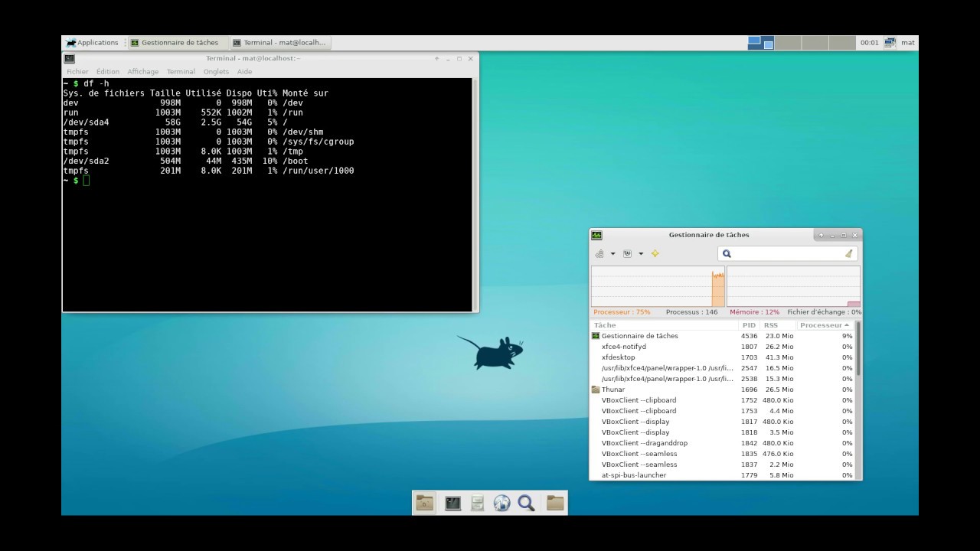
Task: Click the 00:01 panel clock
Action: click(x=869, y=43)
